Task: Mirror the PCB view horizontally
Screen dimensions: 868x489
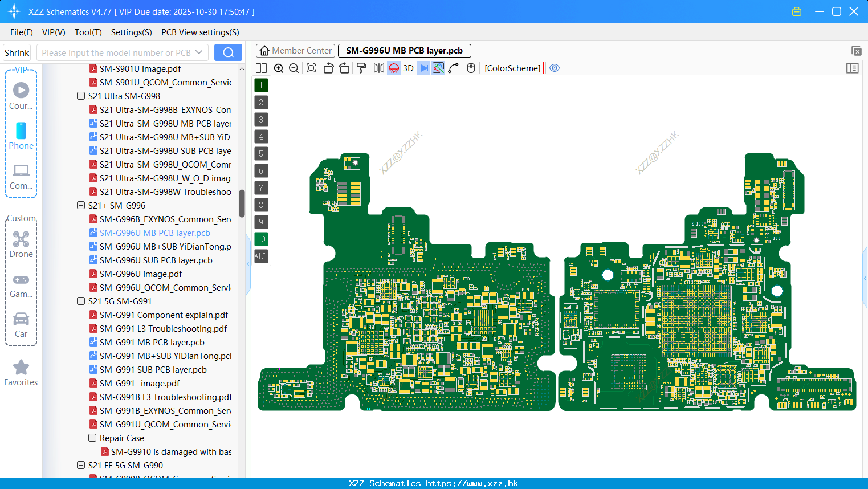Action: [x=379, y=68]
